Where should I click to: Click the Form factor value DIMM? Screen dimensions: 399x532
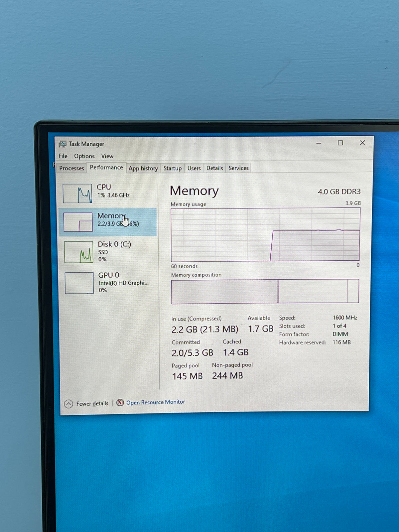340,334
